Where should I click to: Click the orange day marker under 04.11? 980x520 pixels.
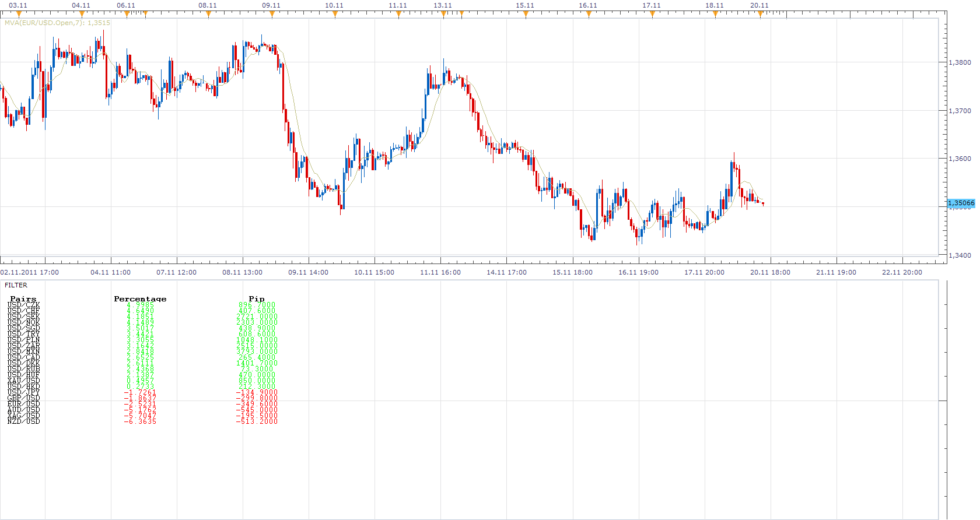point(82,14)
